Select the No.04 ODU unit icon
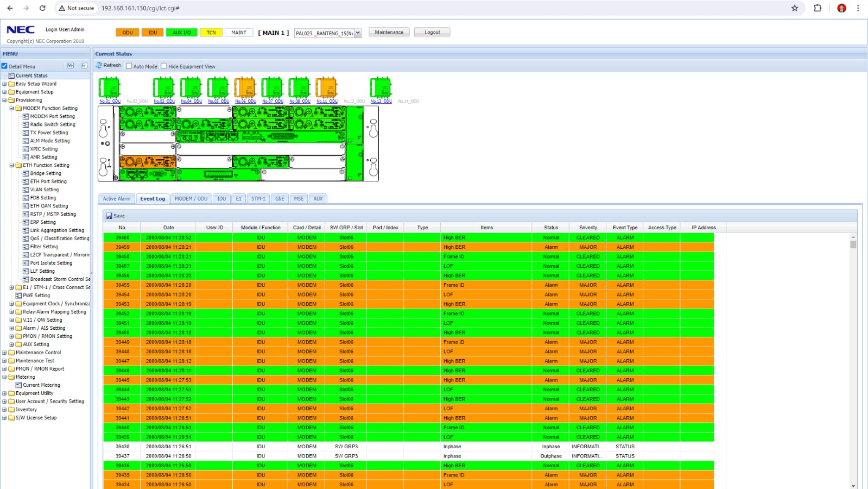This screenshot has width=868, height=489. click(x=191, y=87)
